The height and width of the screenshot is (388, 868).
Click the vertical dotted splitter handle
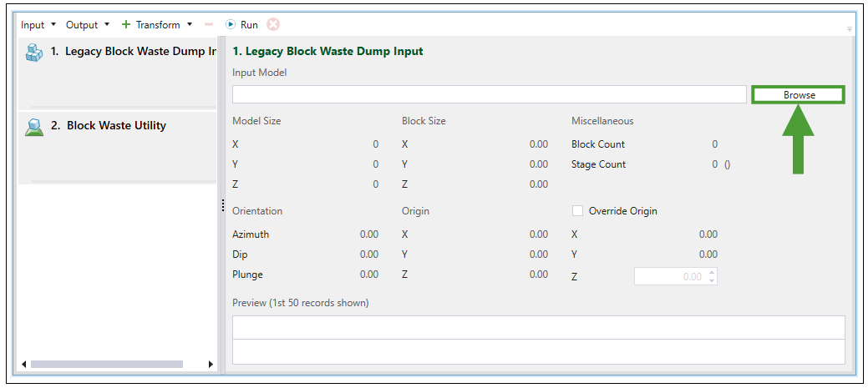(222, 205)
